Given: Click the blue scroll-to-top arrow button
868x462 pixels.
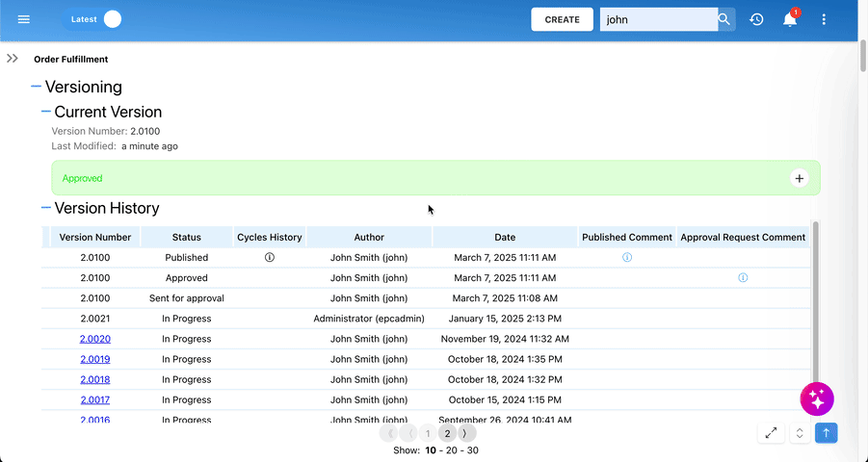Looking at the screenshot, I should tap(827, 433).
